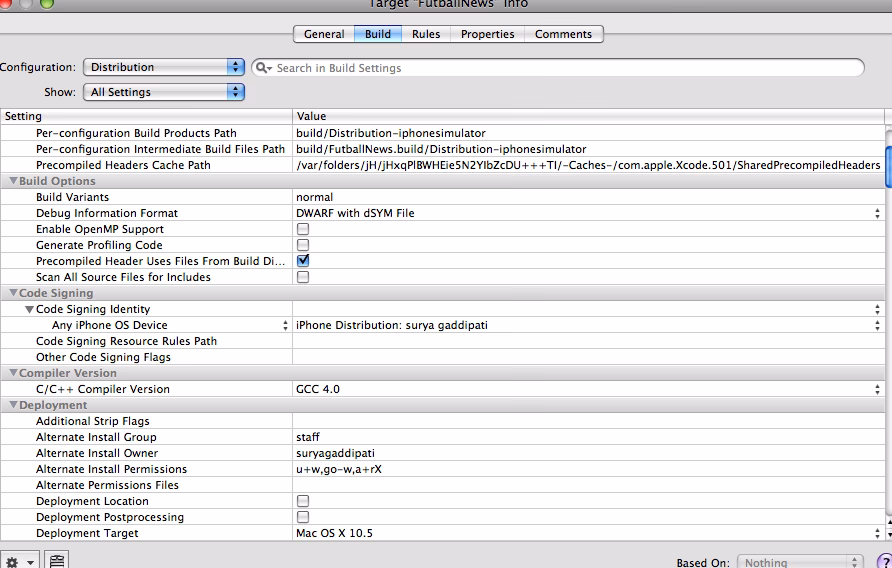
Task: Select the Build tab
Action: point(378,34)
